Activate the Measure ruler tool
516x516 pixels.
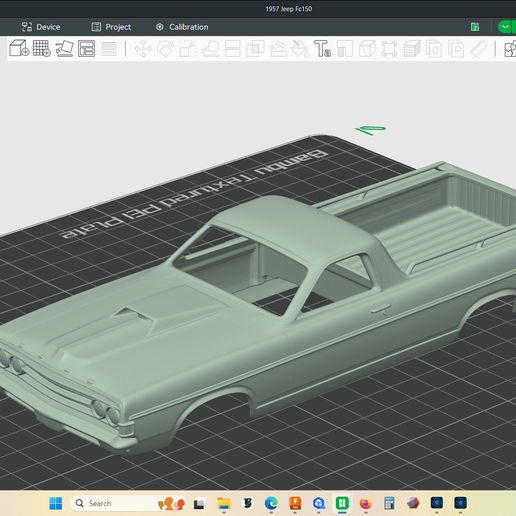click(x=479, y=49)
